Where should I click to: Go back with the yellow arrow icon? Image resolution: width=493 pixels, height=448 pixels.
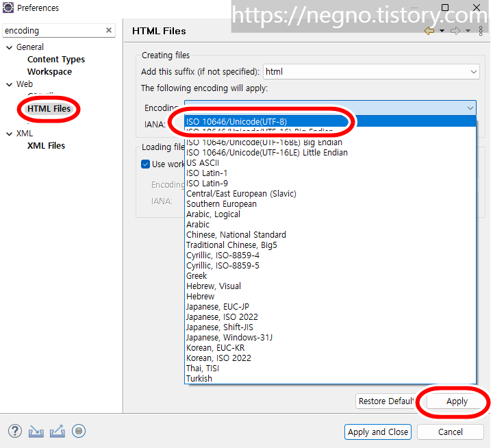point(429,31)
